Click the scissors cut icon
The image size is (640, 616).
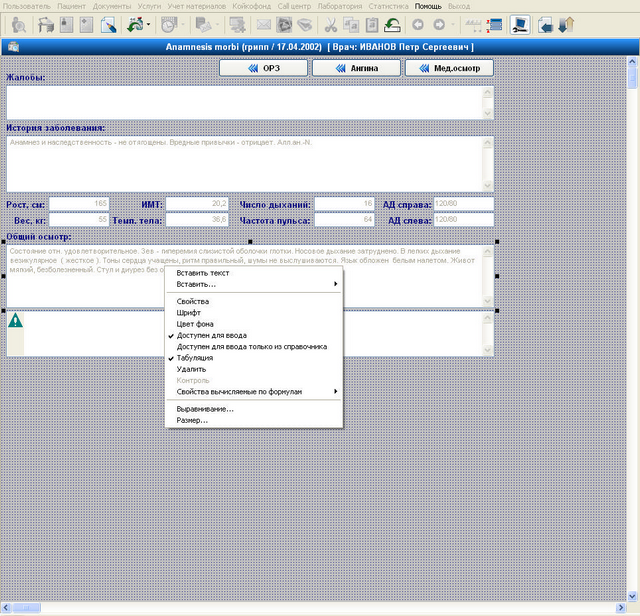click(331, 25)
